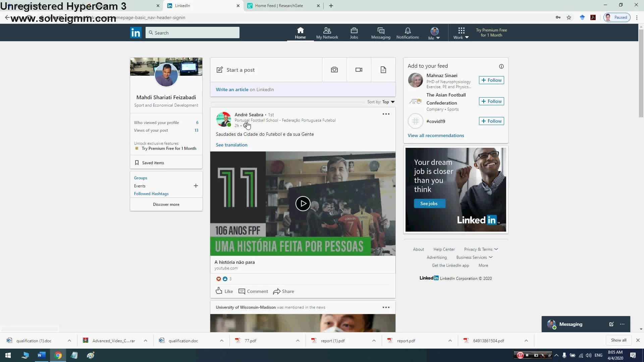The image size is (644, 362).
Task: Compose new message in Messaging bar
Action: (611, 324)
